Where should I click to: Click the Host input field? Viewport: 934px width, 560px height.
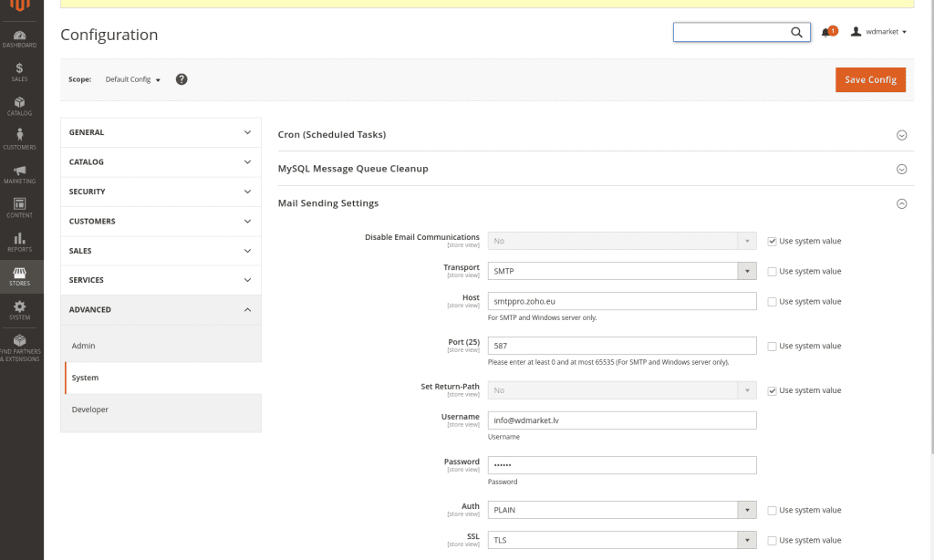(622, 301)
